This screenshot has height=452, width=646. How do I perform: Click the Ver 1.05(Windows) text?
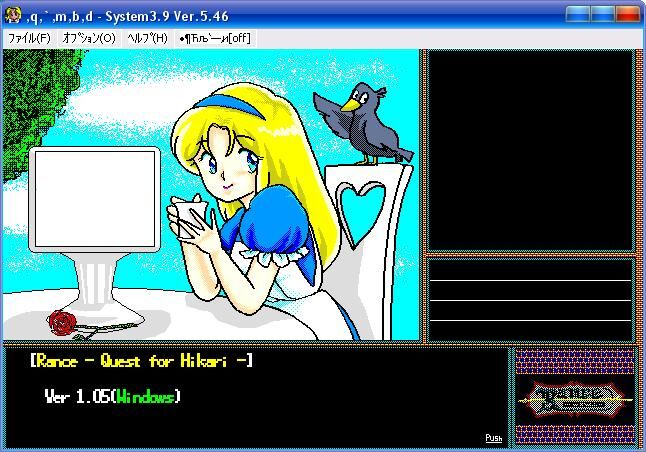112,396
